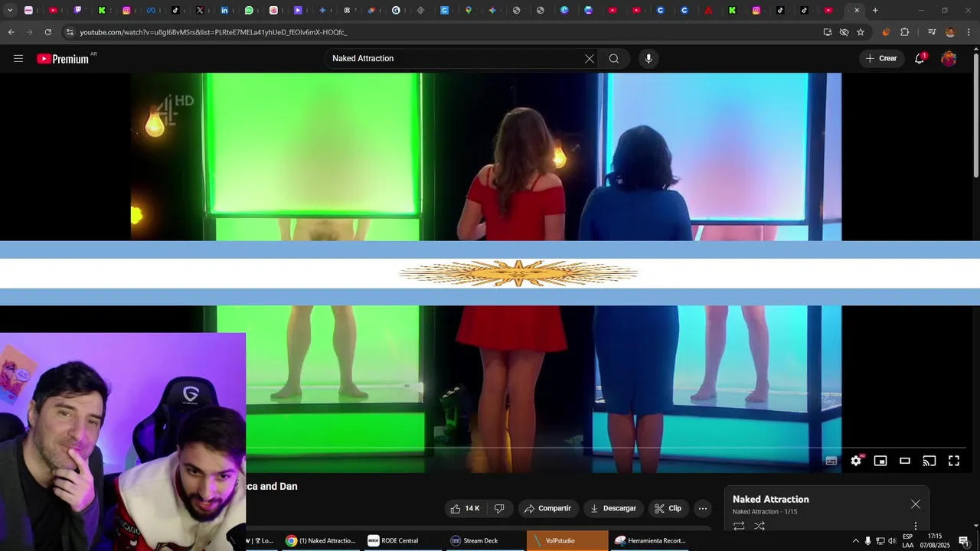Switch to miniplayer mode
Image resolution: width=980 pixels, height=551 pixels.
pyautogui.click(x=880, y=461)
